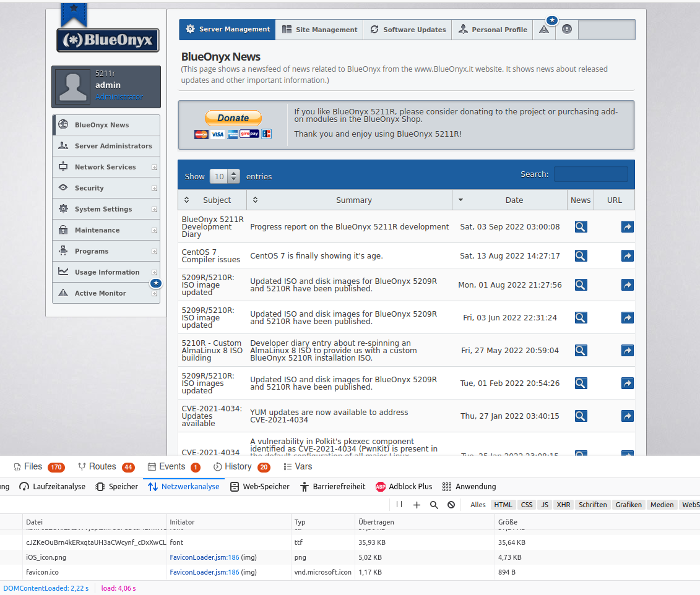Open URL for CentOS 7 Compiler issues

[x=628, y=256]
